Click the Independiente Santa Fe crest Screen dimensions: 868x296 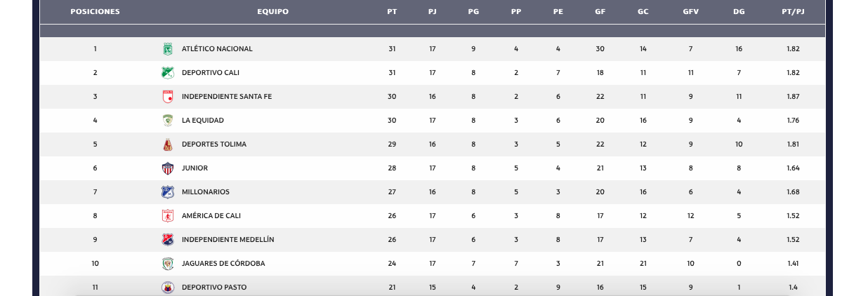click(167, 97)
